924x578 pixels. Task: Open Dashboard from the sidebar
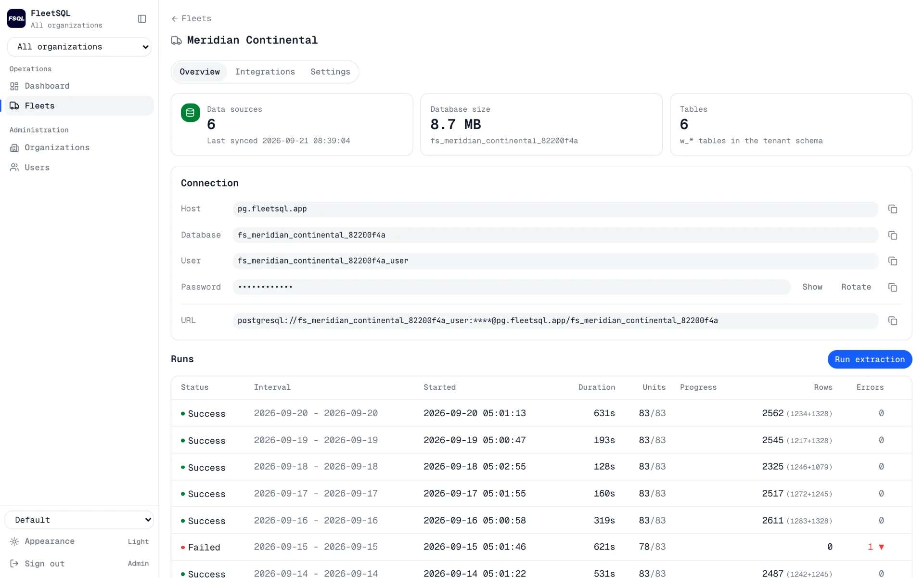(79, 86)
